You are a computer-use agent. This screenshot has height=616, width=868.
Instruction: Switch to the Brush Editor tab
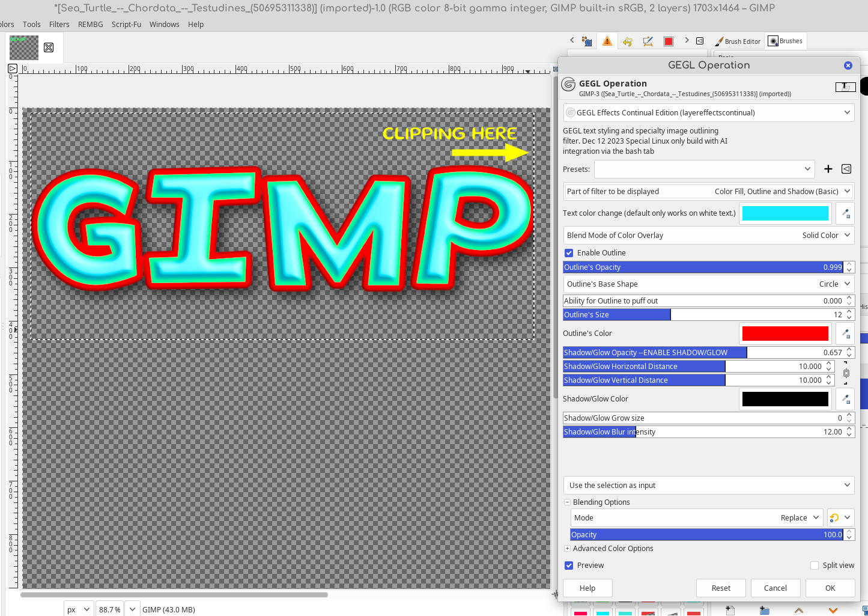[738, 41]
